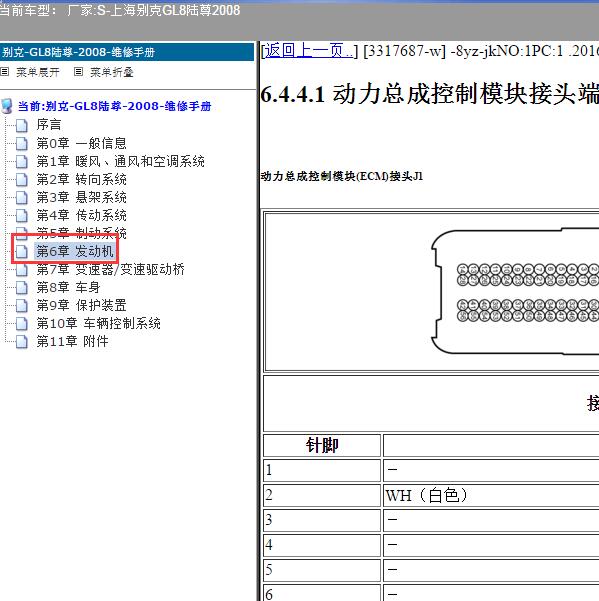Click root node 当前:别克-GL8陆尊-2008-维修手册
This screenshot has width=599, height=601.
pos(115,106)
